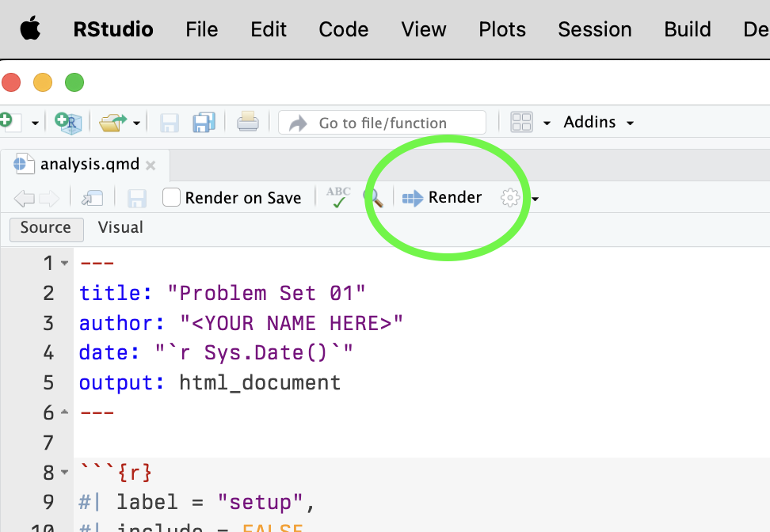Open the View menu
This screenshot has height=532, width=770.
click(424, 29)
